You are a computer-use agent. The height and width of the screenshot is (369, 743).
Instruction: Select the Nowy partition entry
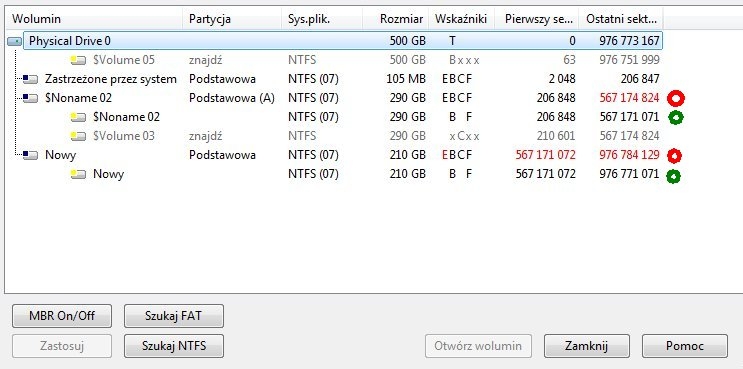coord(334,155)
